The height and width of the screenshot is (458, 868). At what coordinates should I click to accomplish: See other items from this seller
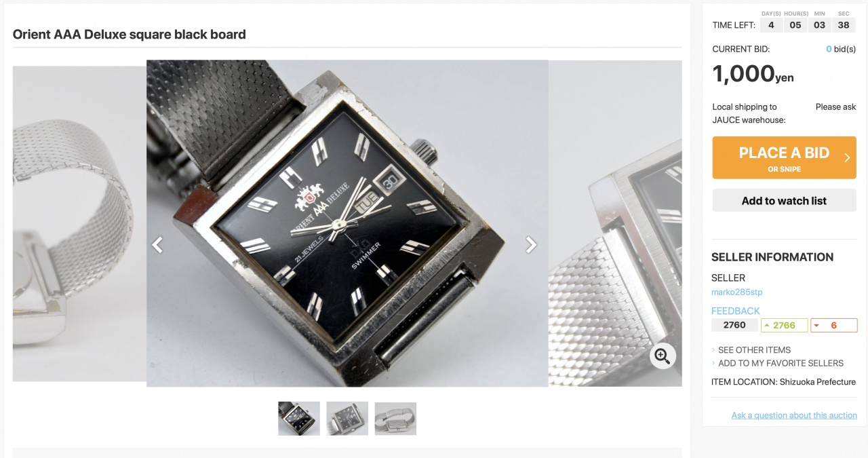(x=754, y=350)
